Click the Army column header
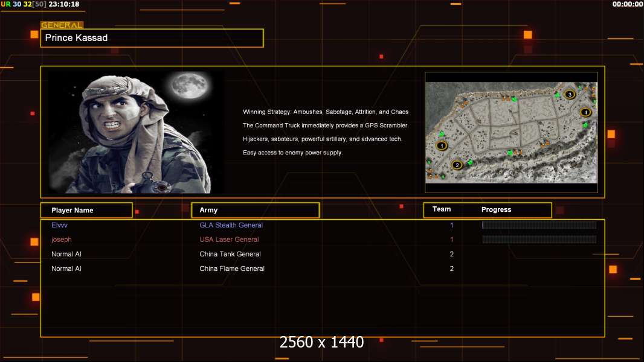Screen dimensions: 644x362 (x=256, y=210)
